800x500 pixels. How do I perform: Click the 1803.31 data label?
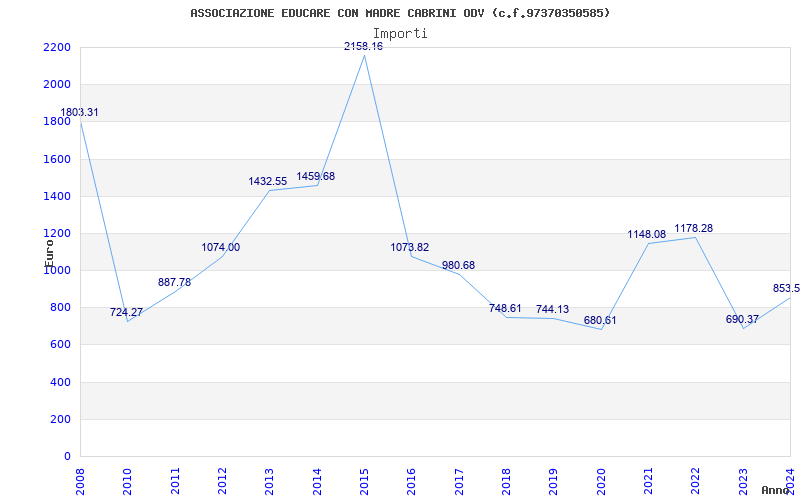click(80, 112)
